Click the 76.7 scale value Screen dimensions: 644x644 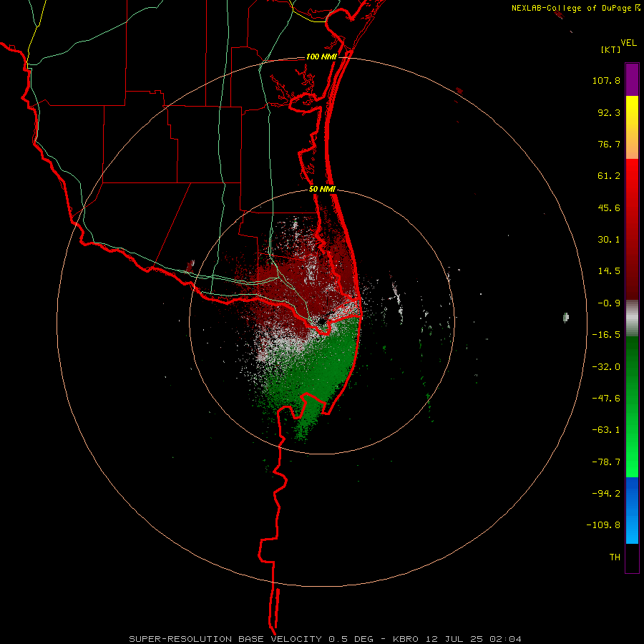(x=609, y=144)
